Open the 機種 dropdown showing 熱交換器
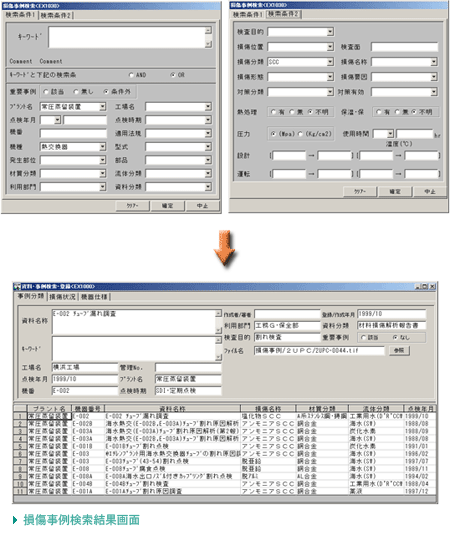The width and height of the screenshot is (450, 540). tap(102, 147)
